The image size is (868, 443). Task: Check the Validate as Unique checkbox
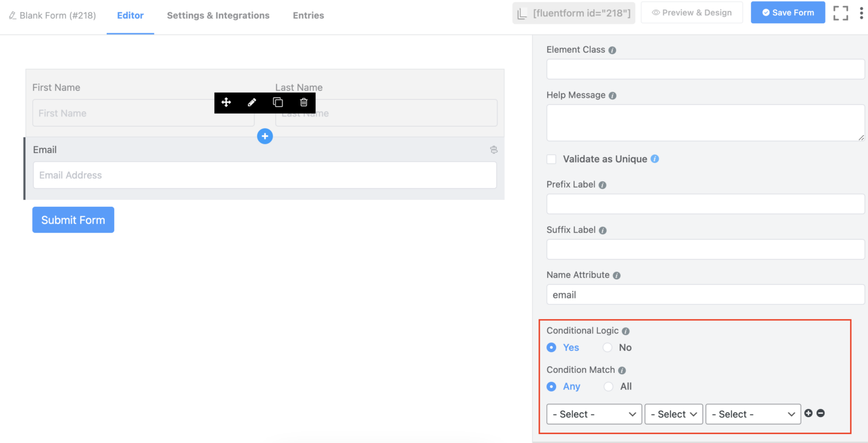(551, 159)
